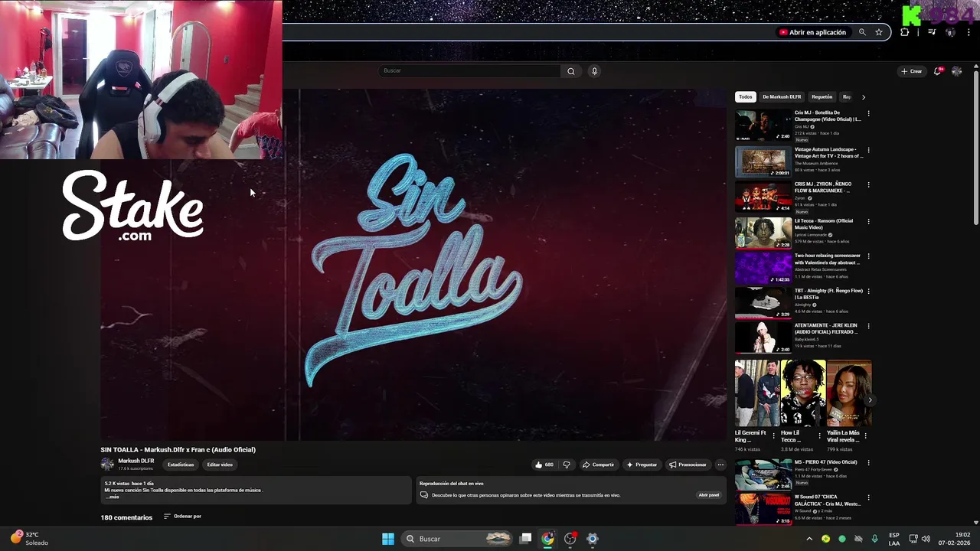Open more actions ellipsis under video
Screen dimensions: 980x551
720,465
